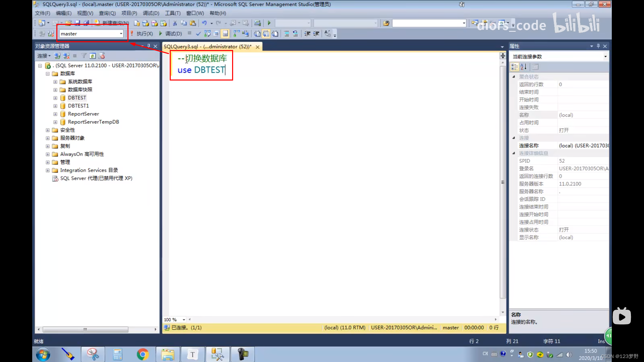The width and height of the screenshot is (644, 362).
Task: Expand the 系统数据库 folder
Action: pyautogui.click(x=55, y=82)
